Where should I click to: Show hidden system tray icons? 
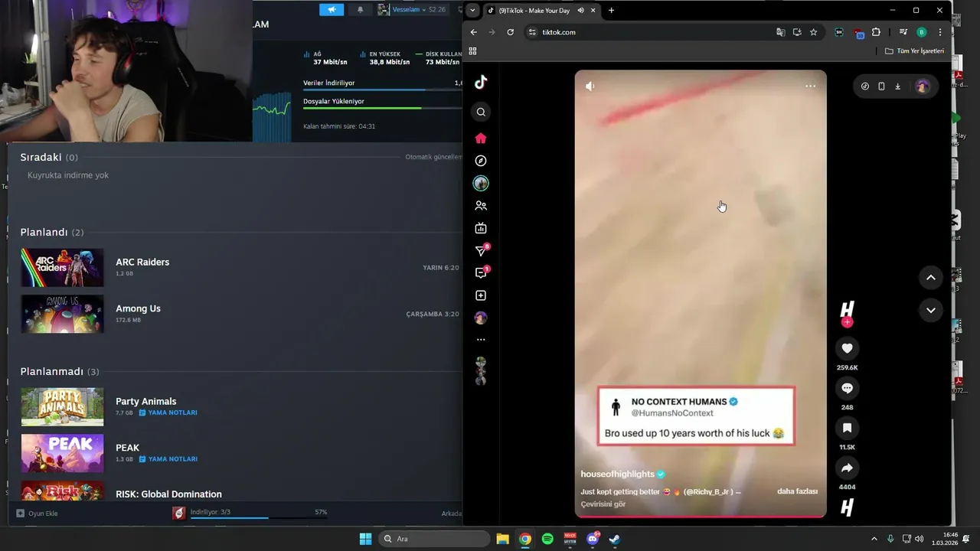pyautogui.click(x=874, y=539)
